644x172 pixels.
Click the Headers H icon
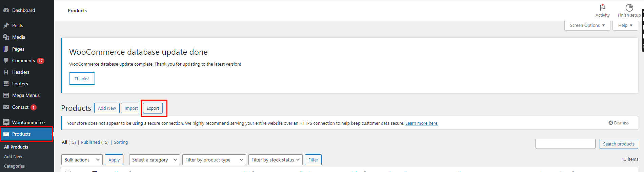6,72
